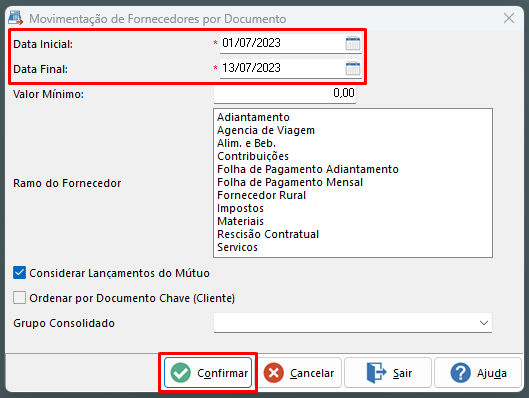Click the Valor Mínimo input field

pyautogui.click(x=285, y=93)
